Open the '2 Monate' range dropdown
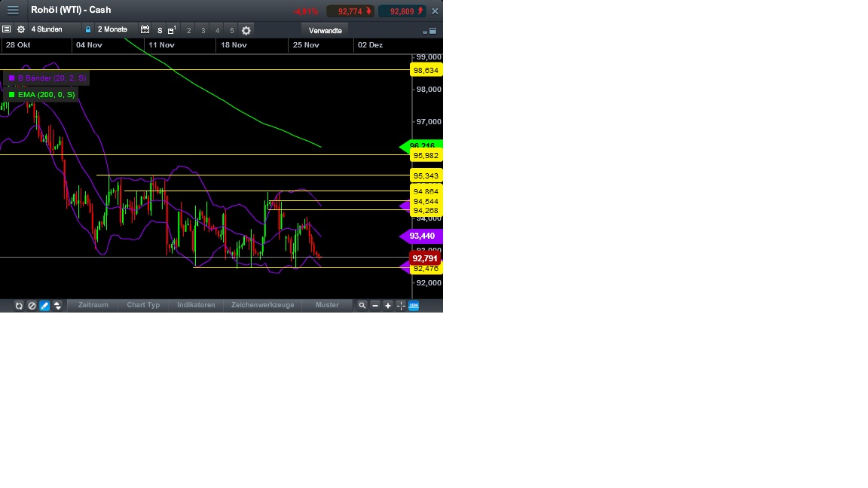The height and width of the screenshot is (488, 868). click(112, 30)
